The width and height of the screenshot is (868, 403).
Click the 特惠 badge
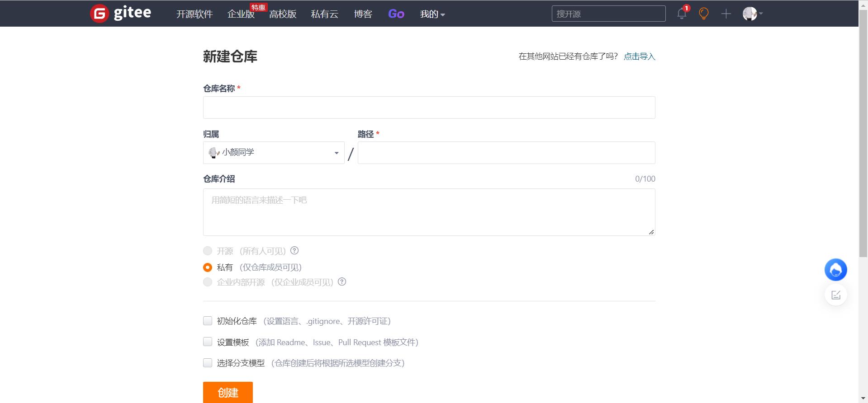[258, 8]
